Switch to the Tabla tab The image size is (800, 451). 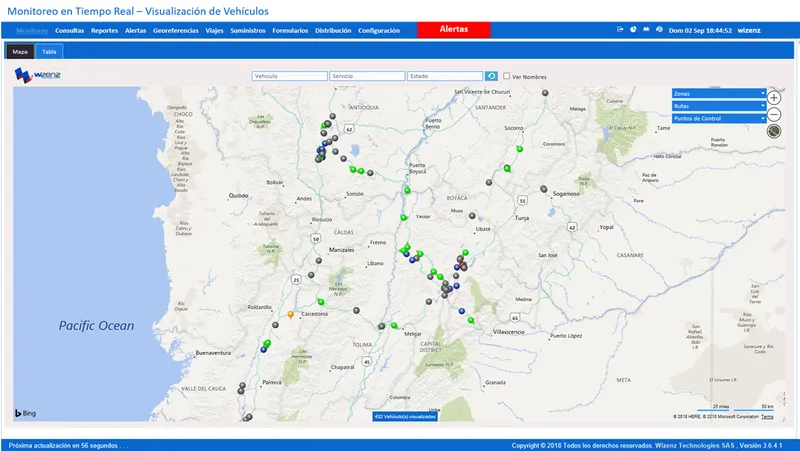coord(49,52)
